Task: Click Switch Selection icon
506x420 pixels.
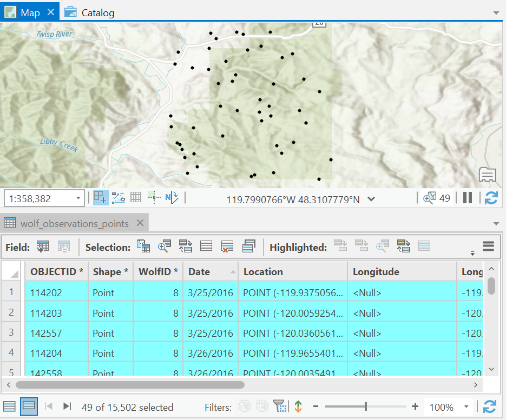Action: pos(186,247)
